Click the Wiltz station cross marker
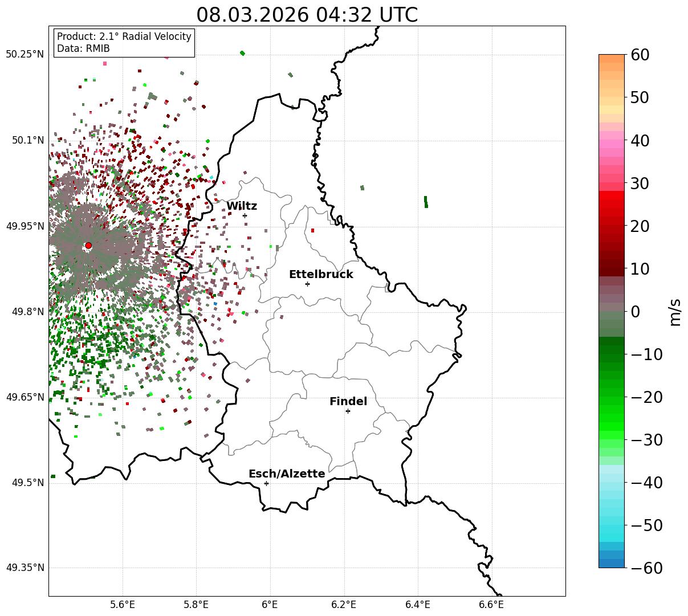 [x=245, y=215]
